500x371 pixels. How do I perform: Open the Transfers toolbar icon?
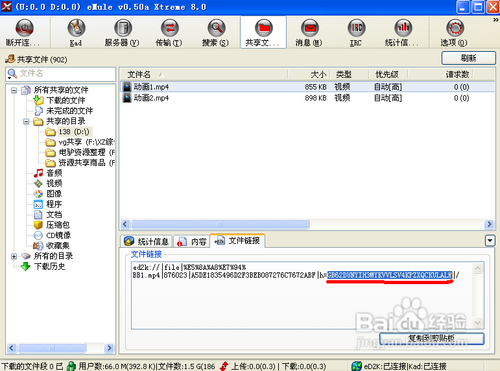[x=170, y=28]
